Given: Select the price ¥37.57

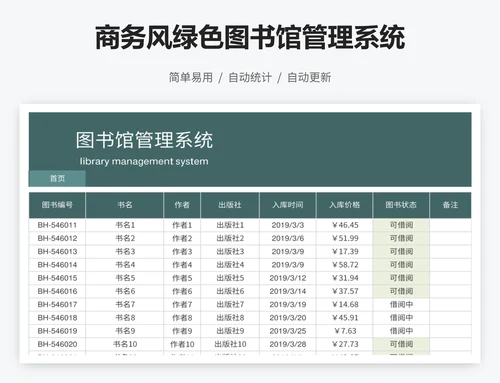Looking at the screenshot, I should click(x=345, y=291).
